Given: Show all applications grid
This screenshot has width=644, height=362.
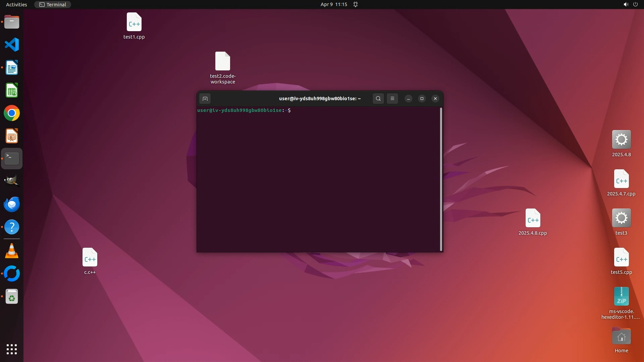Looking at the screenshot, I should 12,349.
